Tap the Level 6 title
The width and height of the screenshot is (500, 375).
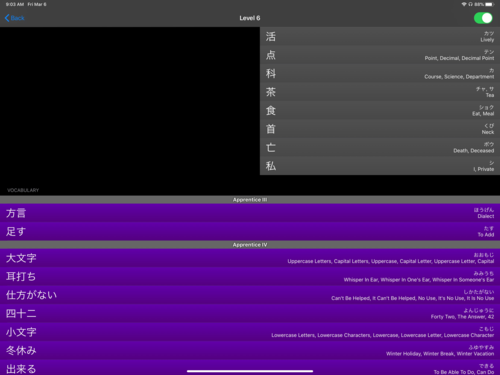pos(250,18)
